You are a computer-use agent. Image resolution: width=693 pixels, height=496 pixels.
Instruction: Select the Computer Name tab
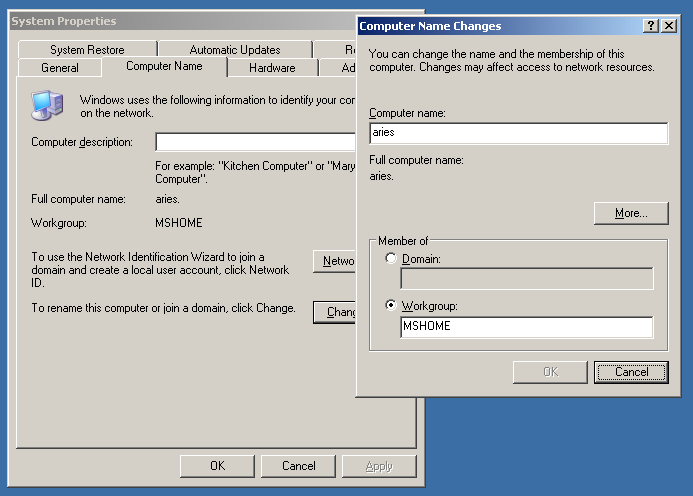(164, 66)
